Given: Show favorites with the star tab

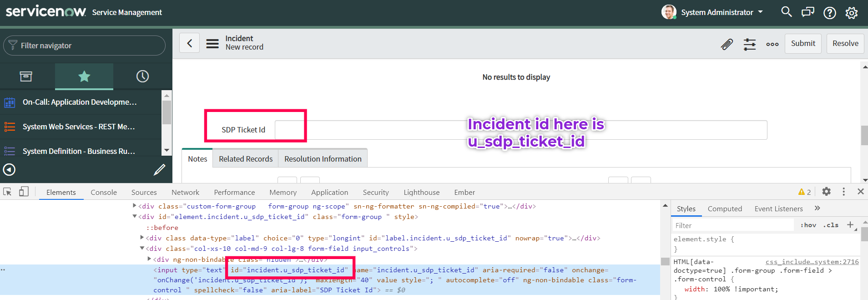Looking at the screenshot, I should tap(84, 76).
